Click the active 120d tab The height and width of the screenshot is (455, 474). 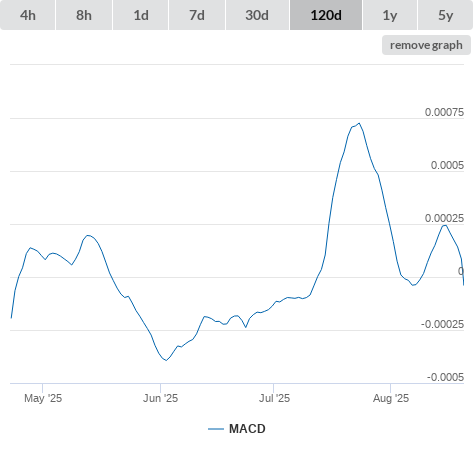(x=326, y=15)
